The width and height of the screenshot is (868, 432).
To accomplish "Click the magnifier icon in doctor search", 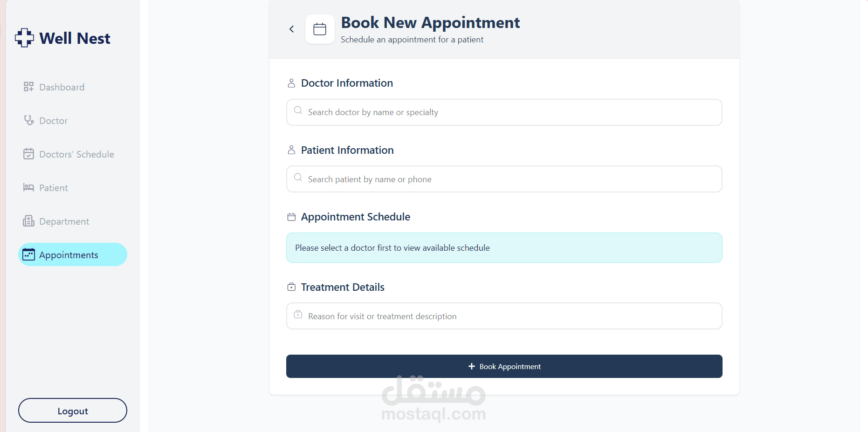I will (x=298, y=110).
